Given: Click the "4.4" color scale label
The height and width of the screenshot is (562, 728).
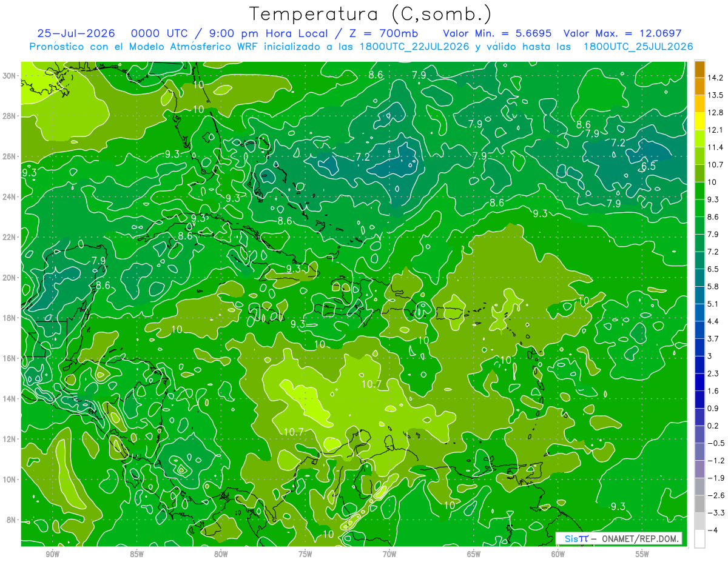Looking at the screenshot, I should point(713,321).
